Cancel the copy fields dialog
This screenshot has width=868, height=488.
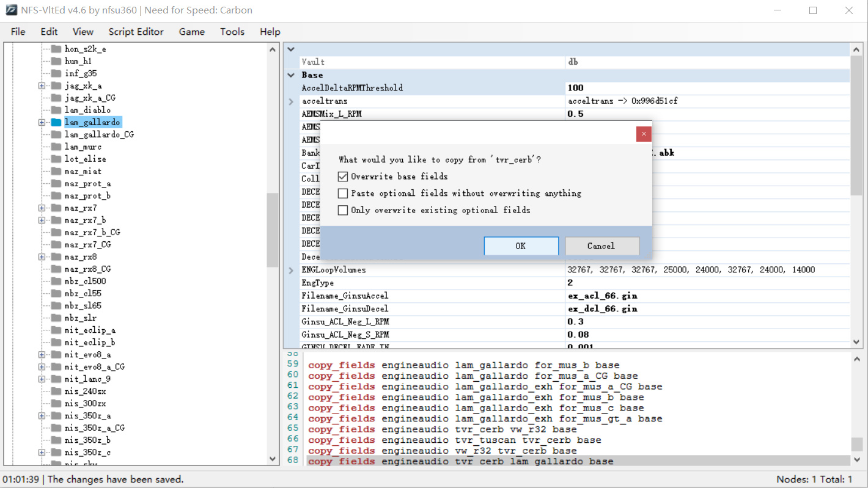[602, 246]
